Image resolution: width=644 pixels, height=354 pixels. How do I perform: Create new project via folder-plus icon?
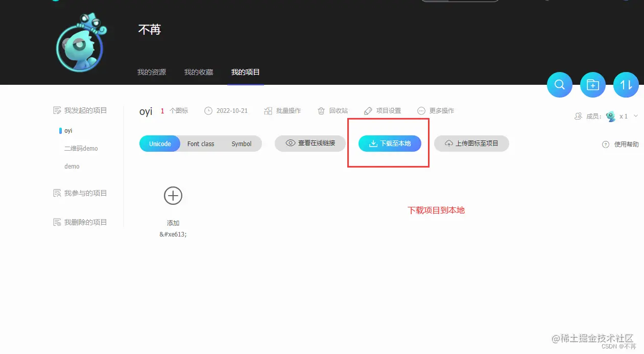(592, 85)
